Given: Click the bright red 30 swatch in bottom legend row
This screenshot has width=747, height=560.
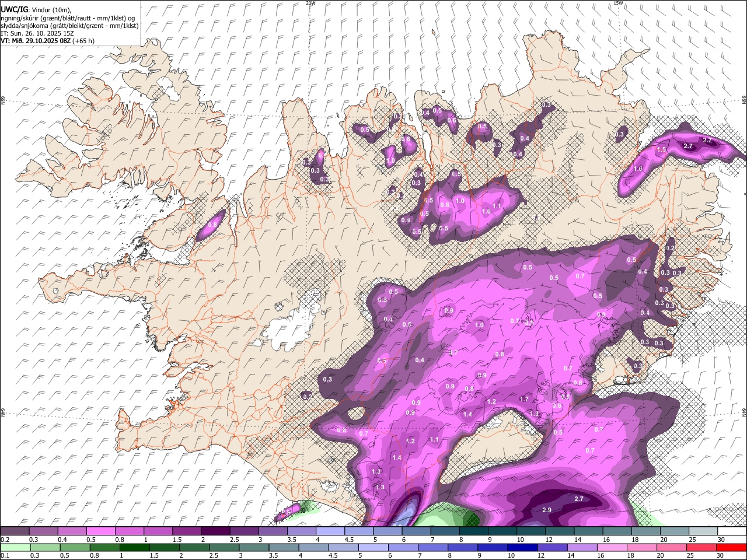Looking at the screenshot, I should click(731, 547).
